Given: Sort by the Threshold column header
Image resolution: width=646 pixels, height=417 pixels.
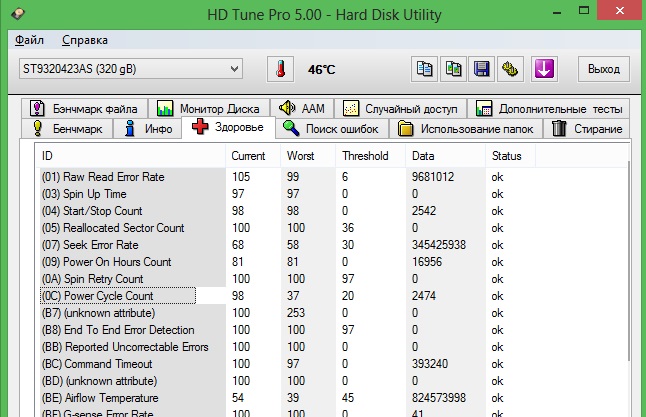Looking at the screenshot, I should coord(371,156).
